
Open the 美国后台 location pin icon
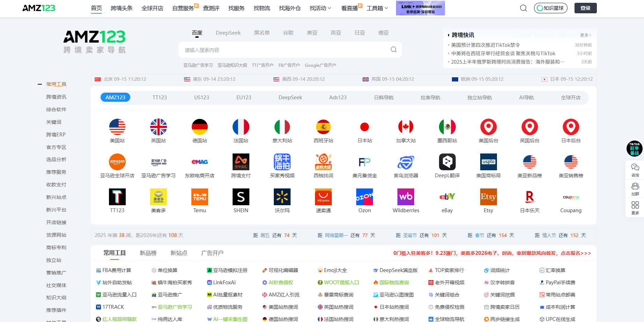pos(488,127)
